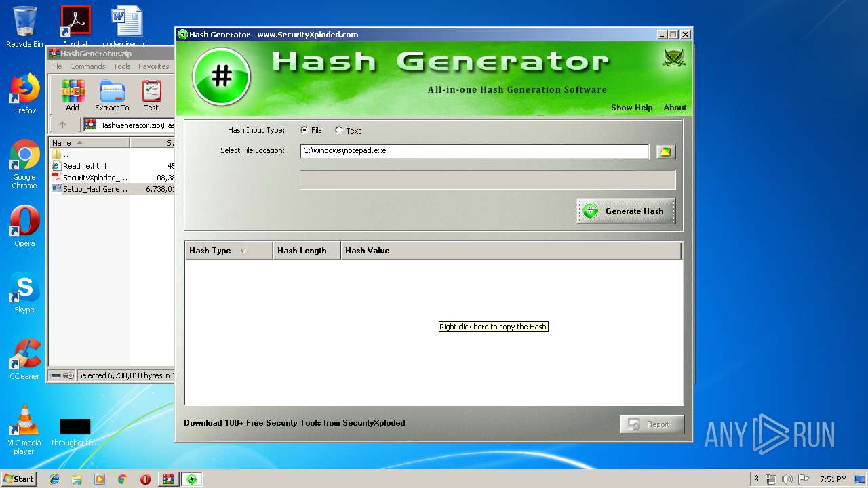
Task: Open the Acrobat desktop shortcut
Action: coord(75,27)
